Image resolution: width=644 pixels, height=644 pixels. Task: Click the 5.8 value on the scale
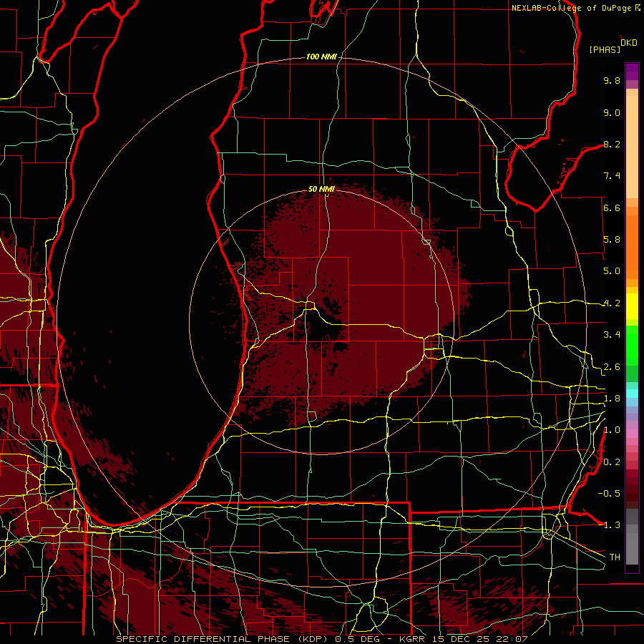pos(612,240)
